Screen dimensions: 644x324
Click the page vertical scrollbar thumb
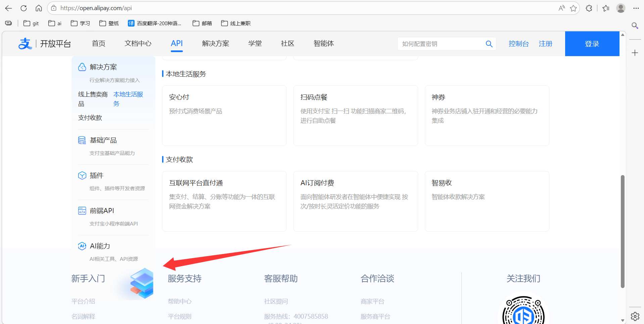click(x=623, y=232)
